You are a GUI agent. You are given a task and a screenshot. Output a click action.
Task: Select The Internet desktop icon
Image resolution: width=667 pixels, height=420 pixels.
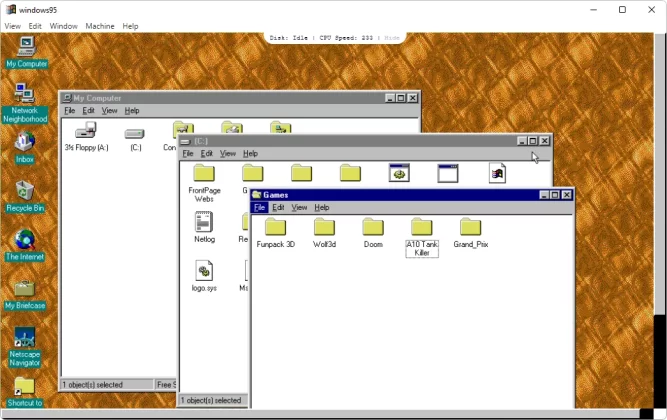25,246
